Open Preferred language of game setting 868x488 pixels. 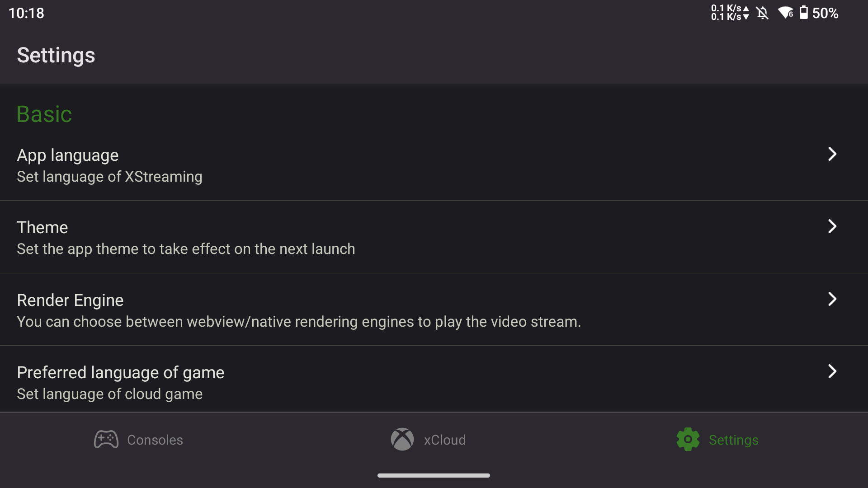(x=434, y=379)
